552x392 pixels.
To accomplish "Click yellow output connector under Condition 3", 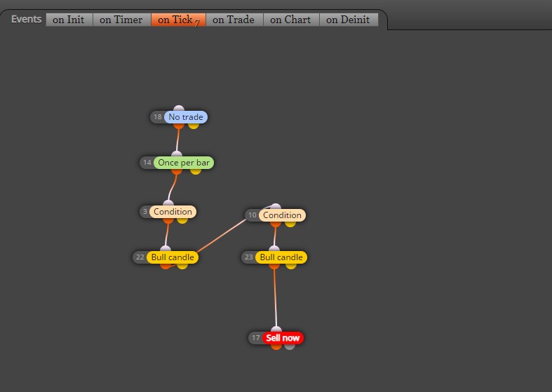I will click(182, 220).
